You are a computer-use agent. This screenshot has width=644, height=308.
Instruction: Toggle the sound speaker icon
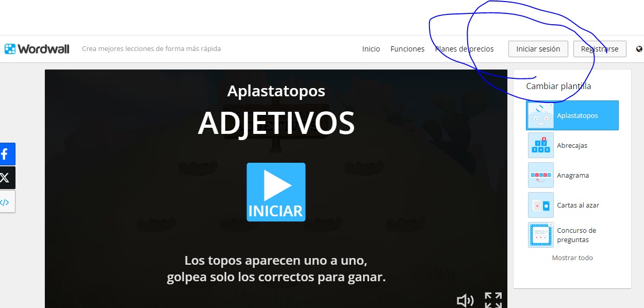465,300
